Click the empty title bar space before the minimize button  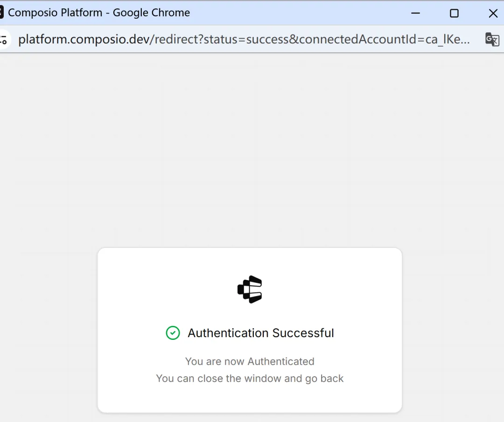(299, 13)
